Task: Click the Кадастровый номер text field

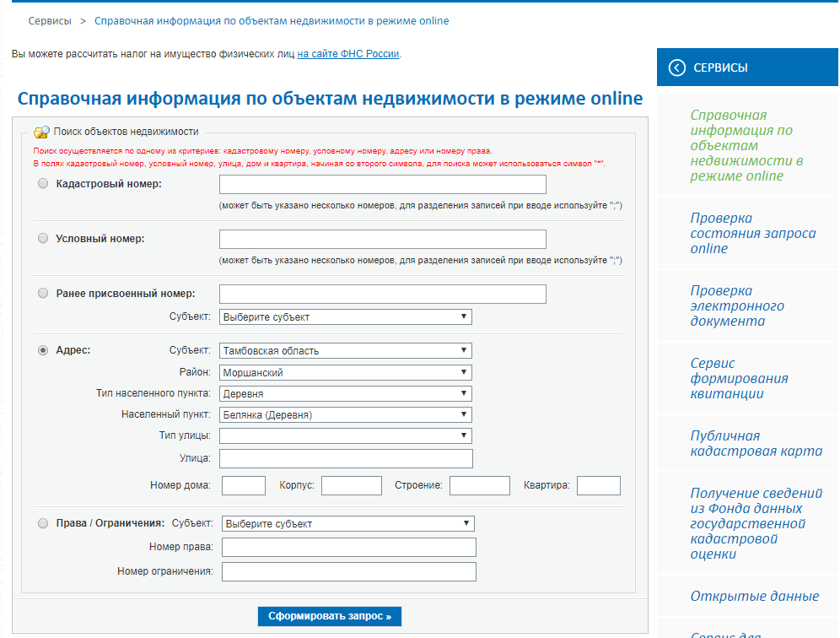Action: click(x=382, y=185)
